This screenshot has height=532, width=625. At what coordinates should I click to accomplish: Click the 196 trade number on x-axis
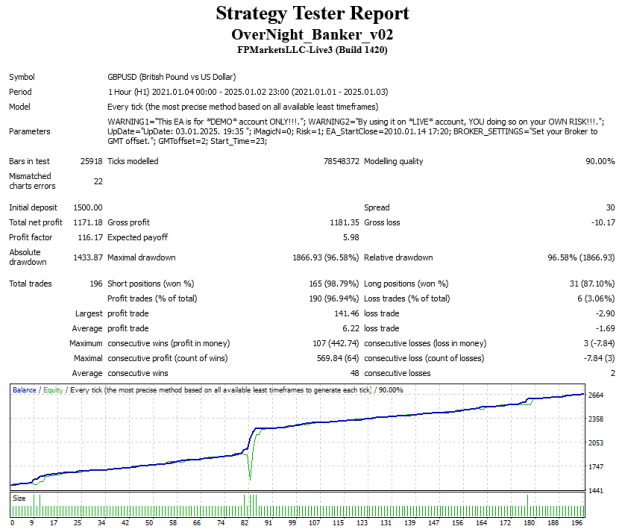[x=577, y=522]
